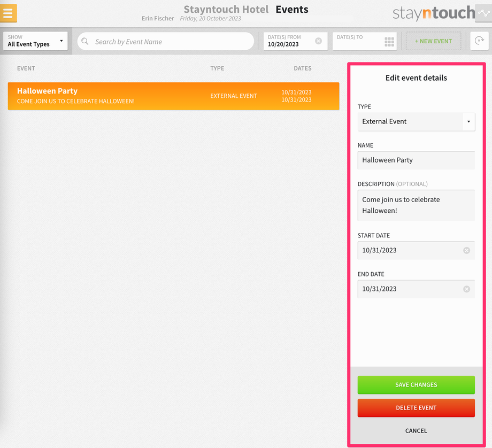
Task: Click the End Date 10/31/2023 field
Action: pos(416,289)
